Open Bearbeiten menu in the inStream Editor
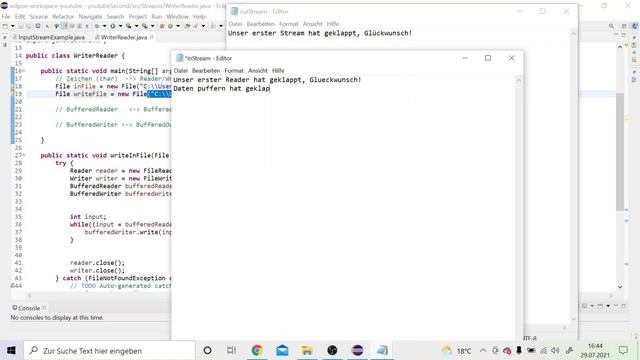Screen dimensions: 640x360 (x=206, y=71)
